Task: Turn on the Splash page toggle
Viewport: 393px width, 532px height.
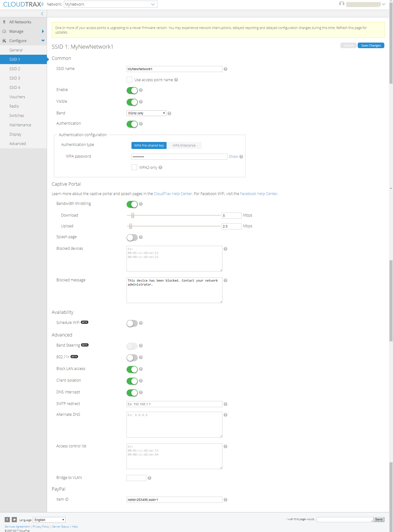Action: (132, 237)
